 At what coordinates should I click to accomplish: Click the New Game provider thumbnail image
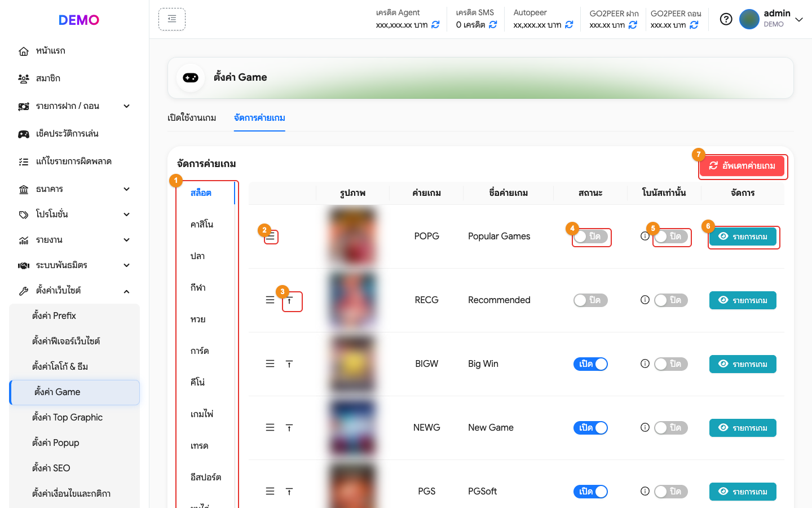coord(352,428)
